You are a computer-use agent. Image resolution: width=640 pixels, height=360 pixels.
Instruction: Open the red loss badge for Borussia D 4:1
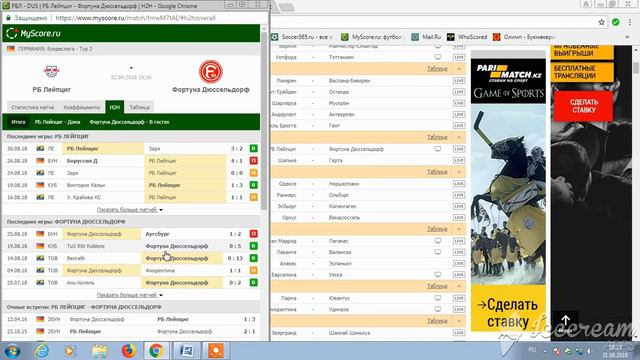[x=253, y=161]
